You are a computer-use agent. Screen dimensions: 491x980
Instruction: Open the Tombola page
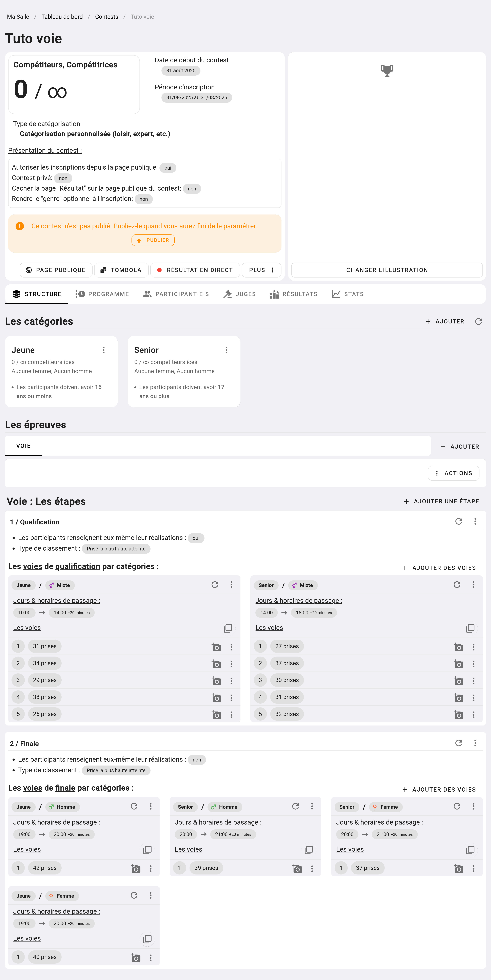[121, 270]
